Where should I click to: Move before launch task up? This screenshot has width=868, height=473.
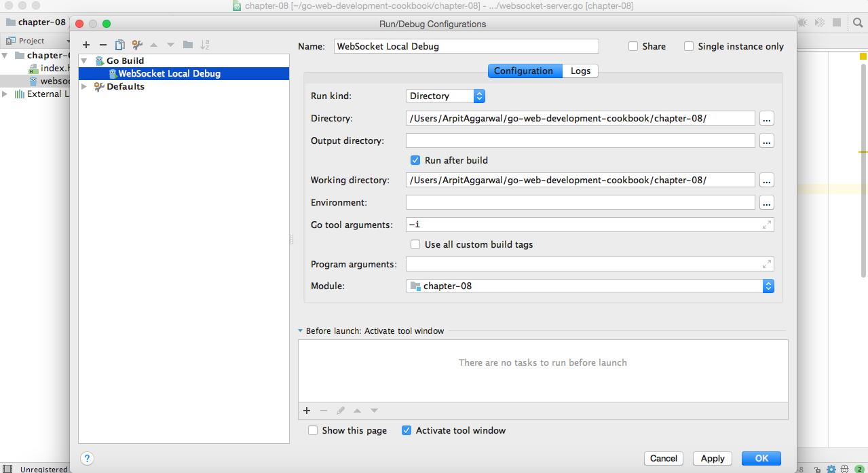click(x=357, y=411)
